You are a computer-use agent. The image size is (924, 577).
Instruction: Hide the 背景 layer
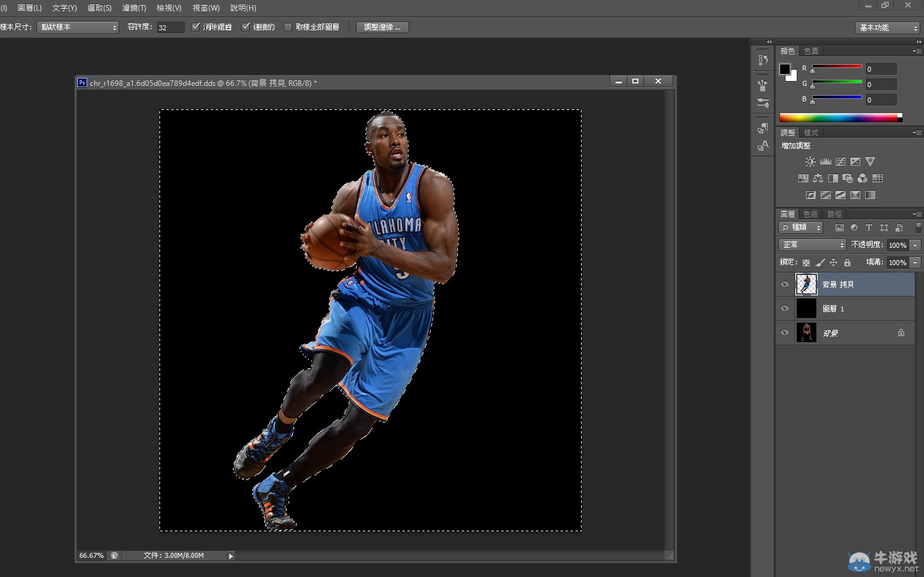(x=785, y=332)
